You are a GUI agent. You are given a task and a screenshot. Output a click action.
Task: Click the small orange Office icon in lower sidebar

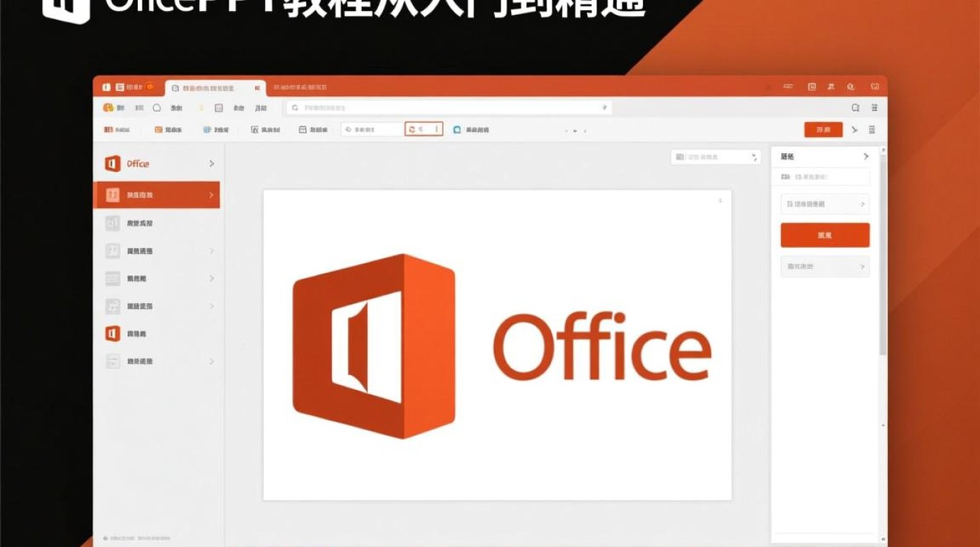tap(112, 333)
